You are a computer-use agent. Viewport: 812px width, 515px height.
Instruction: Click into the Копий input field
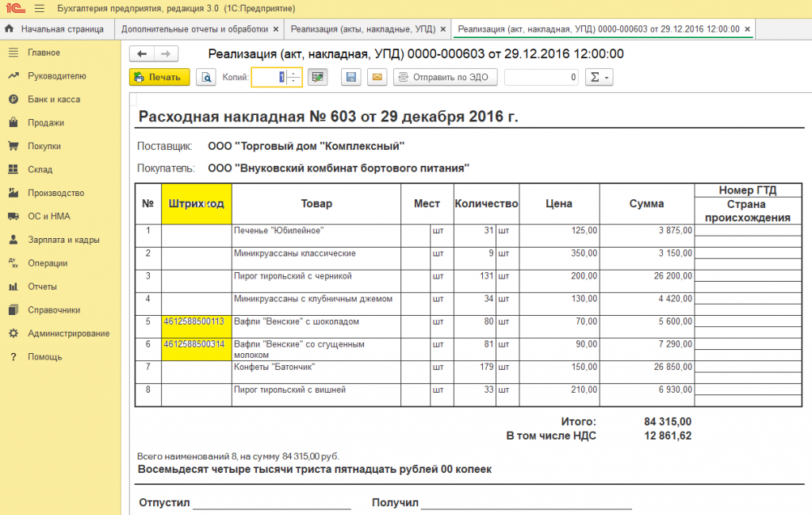(x=270, y=77)
